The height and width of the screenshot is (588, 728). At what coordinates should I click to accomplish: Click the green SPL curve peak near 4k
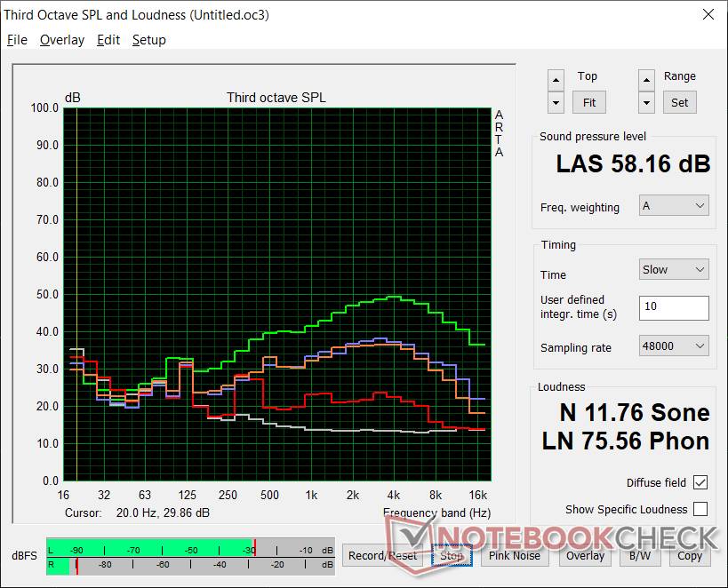click(394, 296)
